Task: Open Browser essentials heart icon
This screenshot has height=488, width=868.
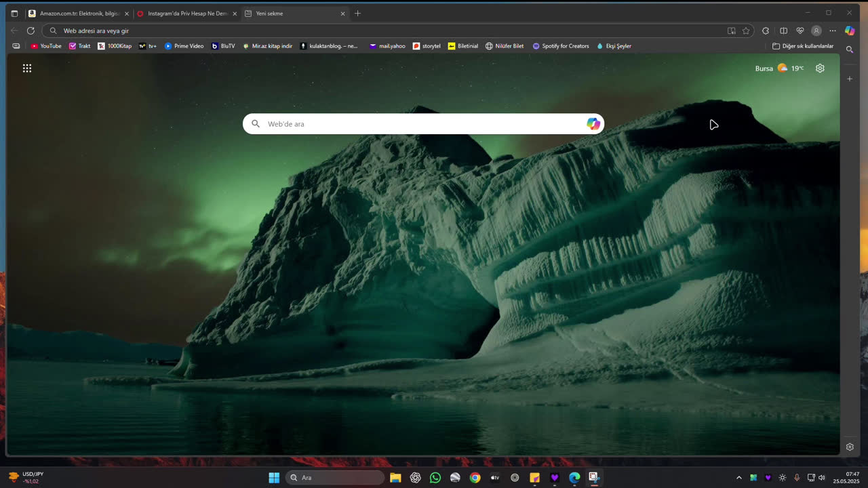Action: 800,30
